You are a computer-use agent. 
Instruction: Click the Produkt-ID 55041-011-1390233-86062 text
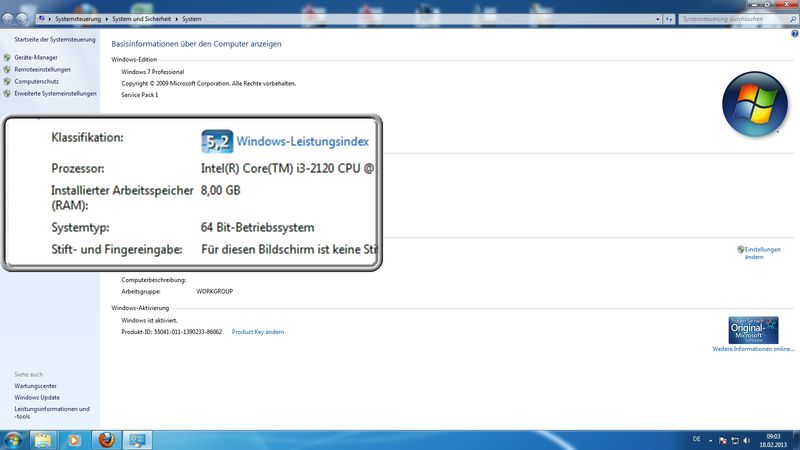(171, 332)
